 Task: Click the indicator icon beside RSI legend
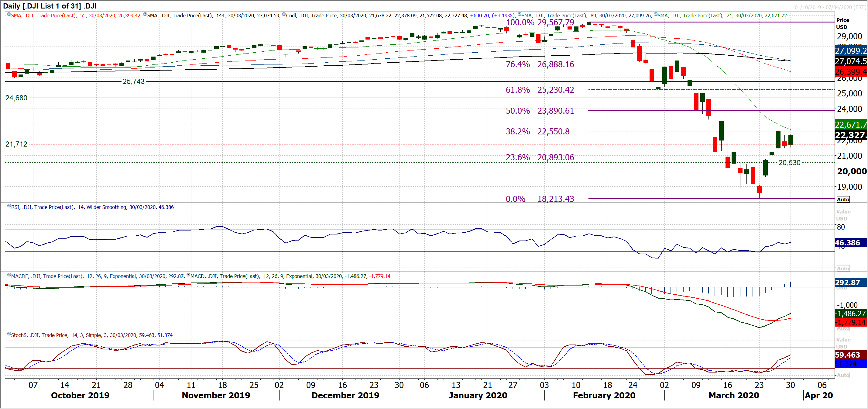9,206
